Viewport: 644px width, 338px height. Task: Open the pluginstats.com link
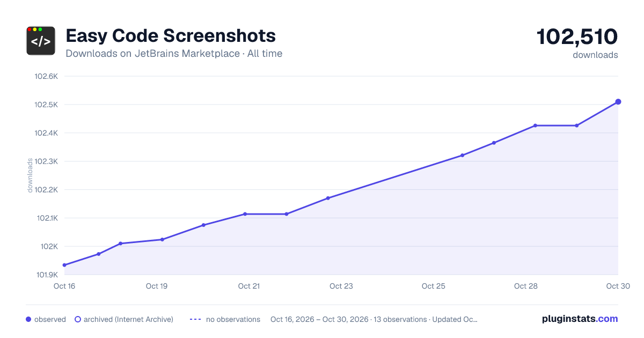(580, 319)
